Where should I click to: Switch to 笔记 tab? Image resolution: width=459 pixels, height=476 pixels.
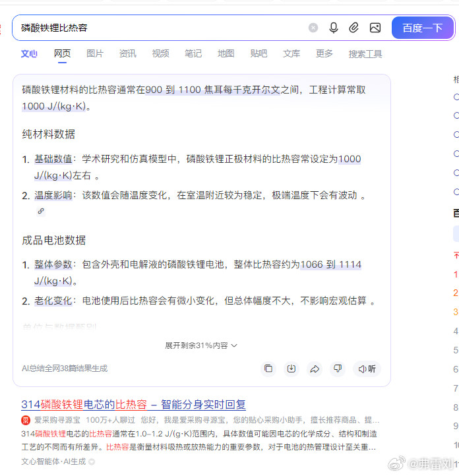point(193,54)
